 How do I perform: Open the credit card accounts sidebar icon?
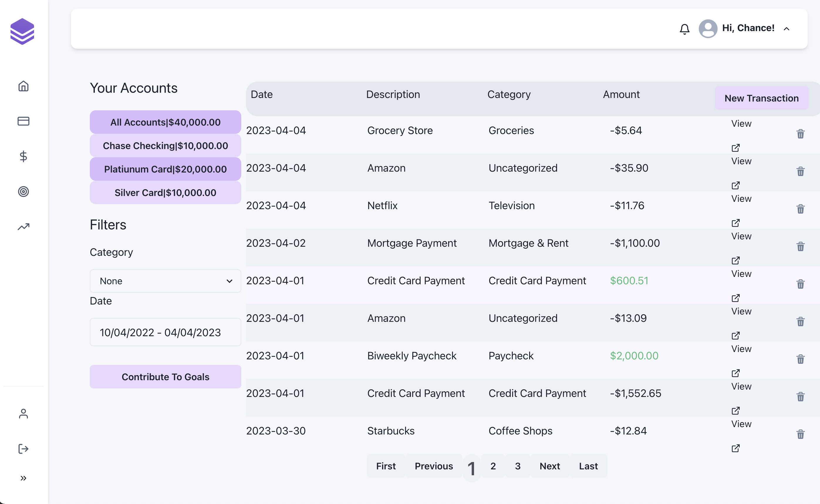pyautogui.click(x=23, y=121)
